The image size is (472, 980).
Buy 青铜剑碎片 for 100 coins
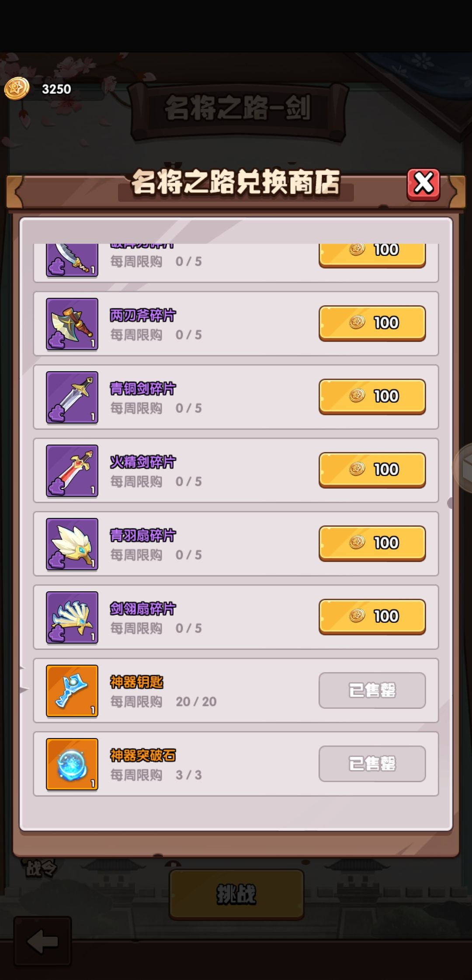click(372, 397)
